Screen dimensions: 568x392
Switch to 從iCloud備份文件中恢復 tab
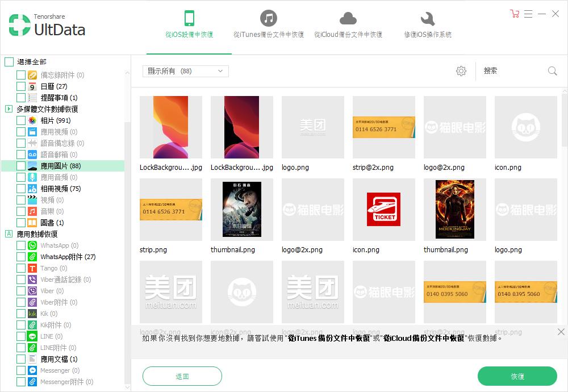coord(348,24)
